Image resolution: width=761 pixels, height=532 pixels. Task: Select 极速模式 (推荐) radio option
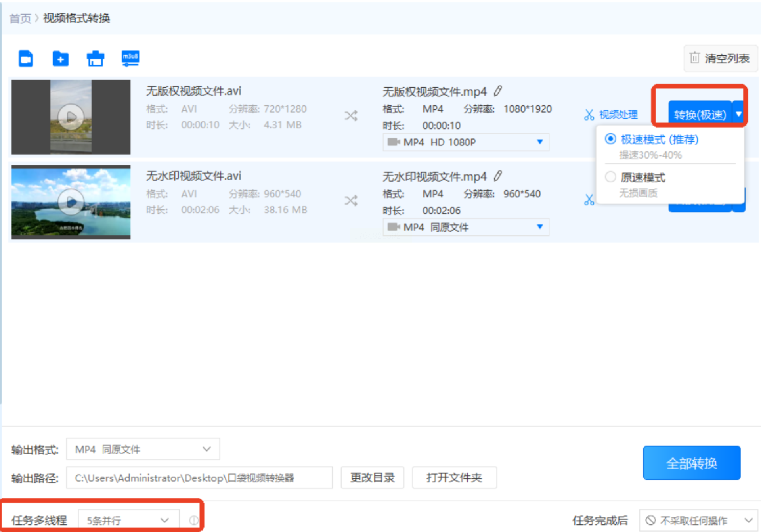(x=610, y=139)
